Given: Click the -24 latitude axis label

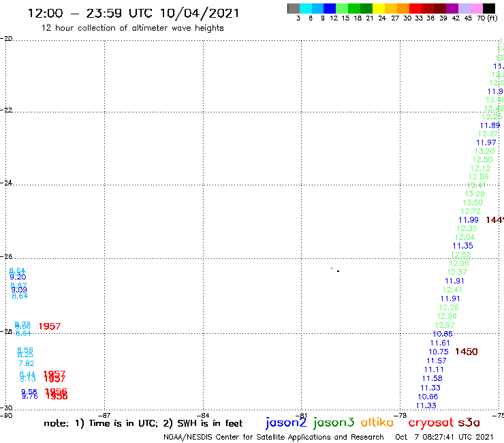Looking at the screenshot, I should (6, 183).
